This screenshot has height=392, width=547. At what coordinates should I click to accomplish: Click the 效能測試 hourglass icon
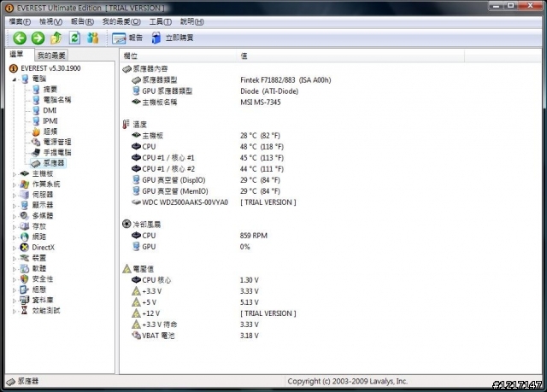[25, 311]
